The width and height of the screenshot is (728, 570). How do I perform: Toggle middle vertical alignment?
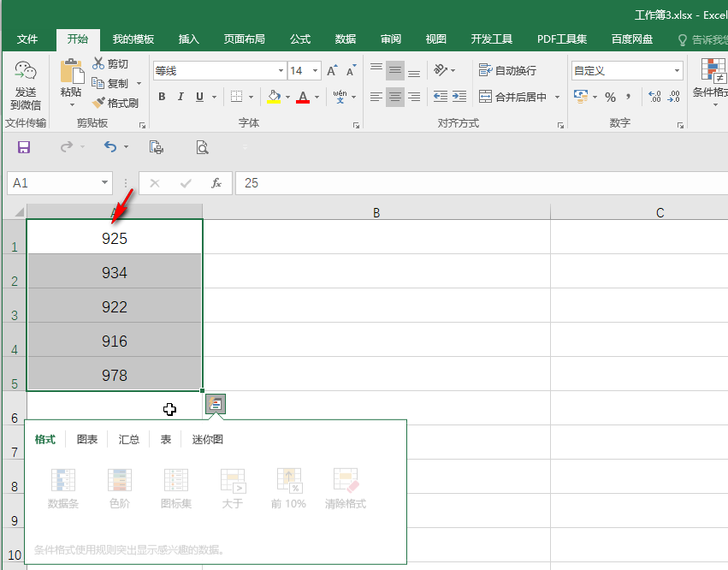395,70
